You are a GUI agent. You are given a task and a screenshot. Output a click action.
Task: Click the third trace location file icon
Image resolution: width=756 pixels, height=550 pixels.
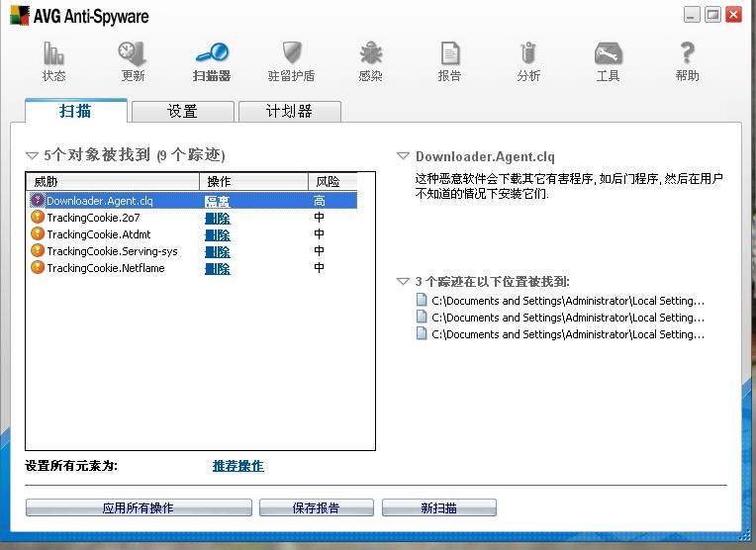422,333
